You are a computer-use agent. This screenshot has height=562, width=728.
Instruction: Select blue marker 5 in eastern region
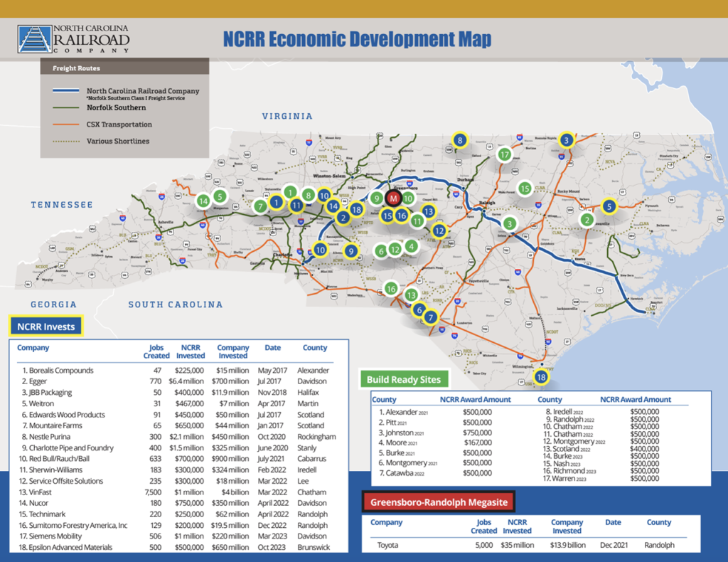(x=609, y=206)
